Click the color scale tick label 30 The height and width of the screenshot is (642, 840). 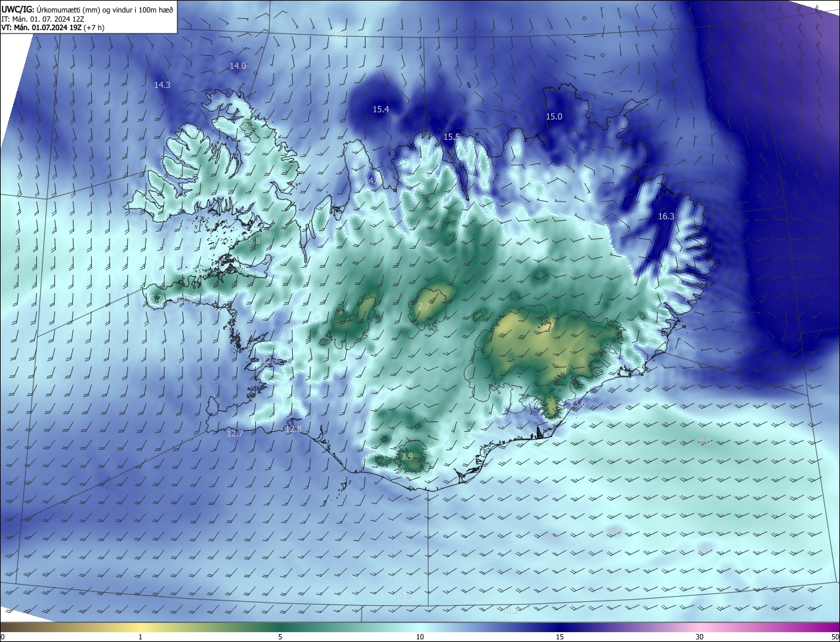tap(700, 637)
